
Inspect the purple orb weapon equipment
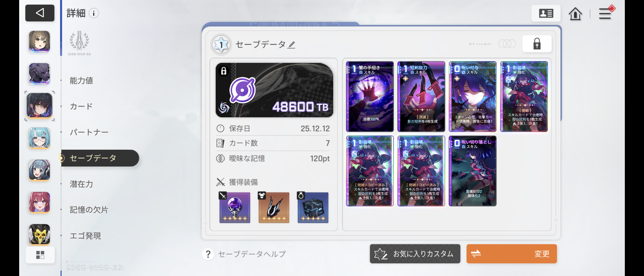235,208
